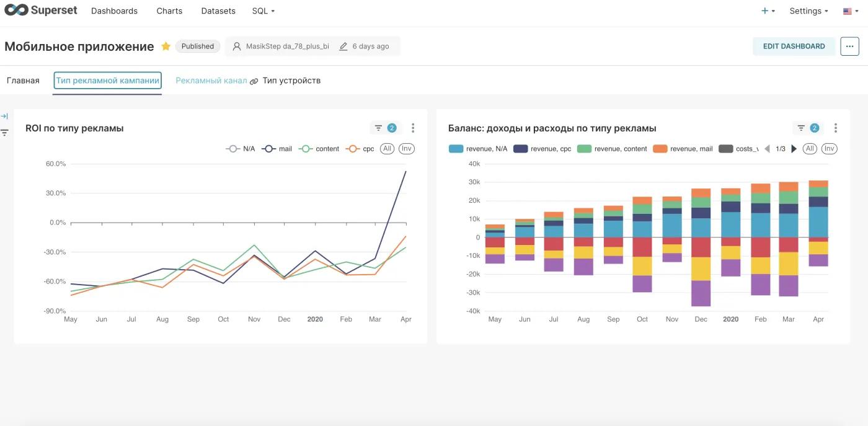Screen dimensions: 868x426
Task: Toggle revenue, cpc series in legend
Action: tap(542, 149)
